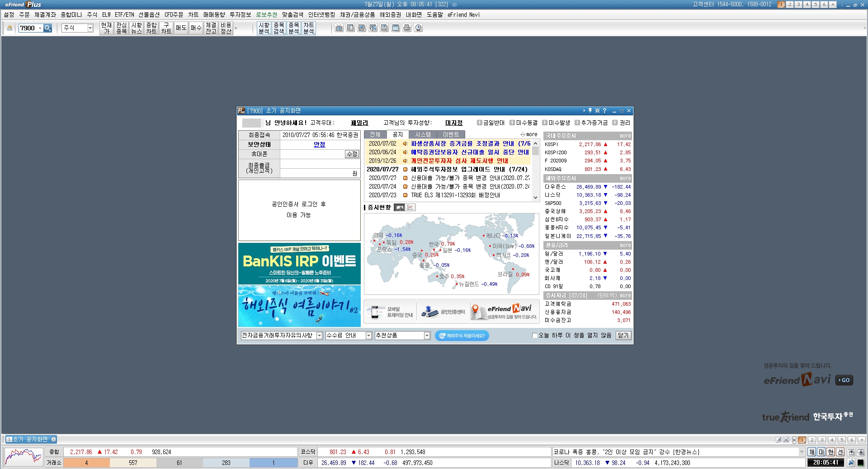
Task: Show the world map market view icon
Action: 399,207
